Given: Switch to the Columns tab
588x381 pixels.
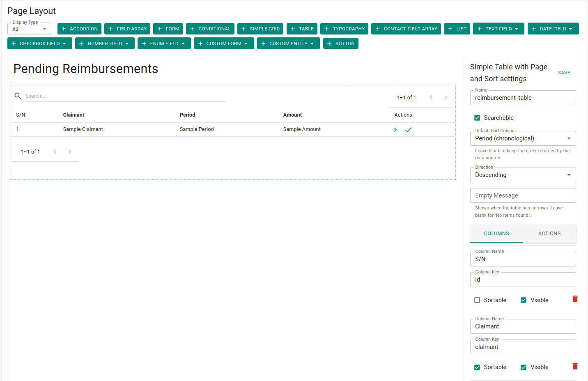Looking at the screenshot, I should 496,234.
